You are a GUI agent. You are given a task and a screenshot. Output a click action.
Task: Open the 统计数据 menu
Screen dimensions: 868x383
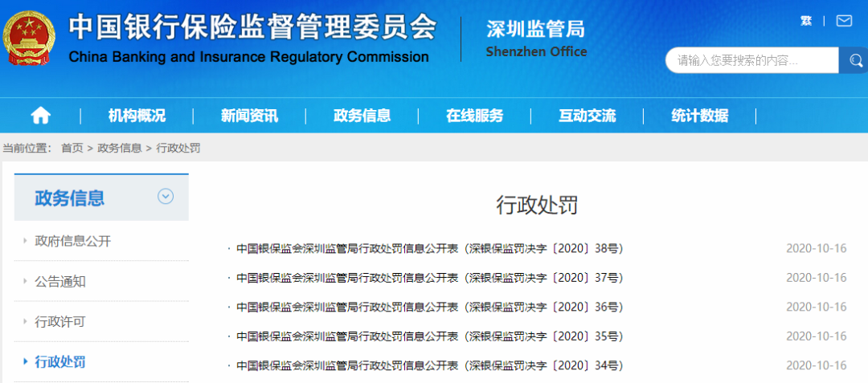[700, 116]
